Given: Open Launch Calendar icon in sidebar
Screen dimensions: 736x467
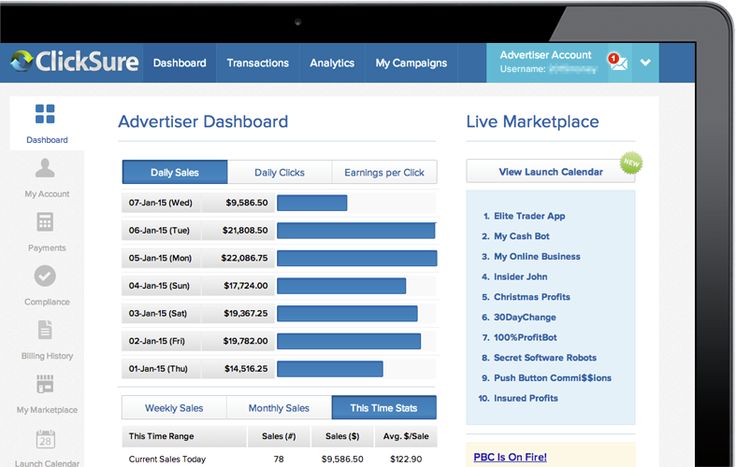Looking at the screenshot, I should [45, 439].
